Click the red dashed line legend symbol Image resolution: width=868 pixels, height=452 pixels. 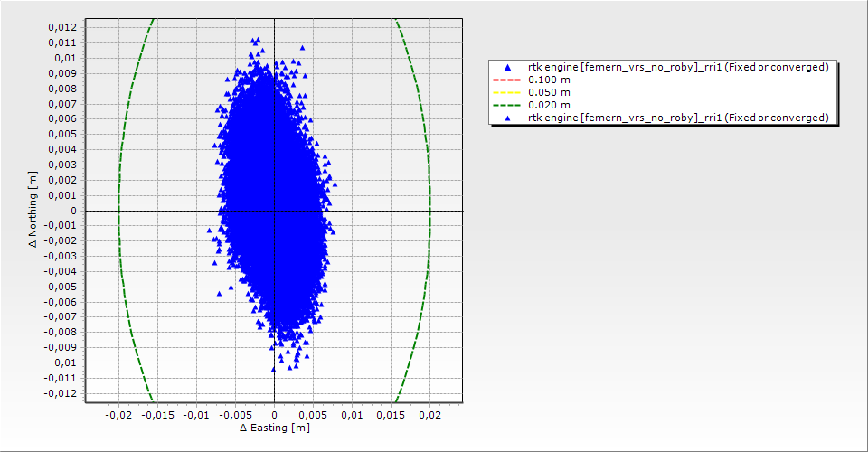507,80
